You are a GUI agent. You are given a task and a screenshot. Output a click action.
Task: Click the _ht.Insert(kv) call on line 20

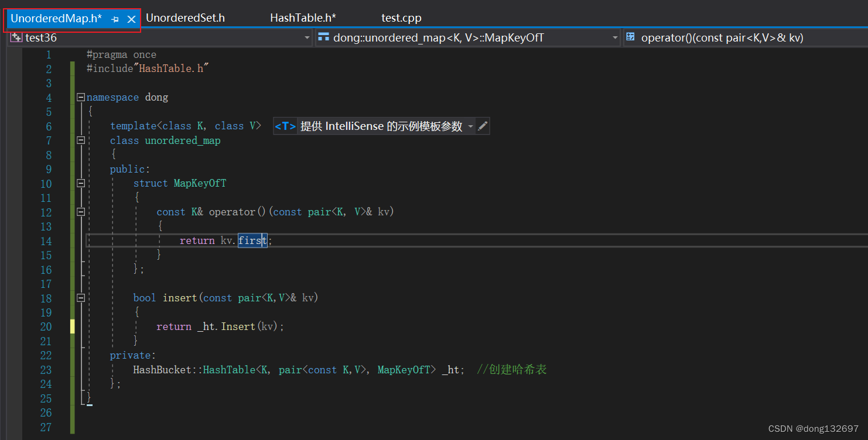click(238, 326)
